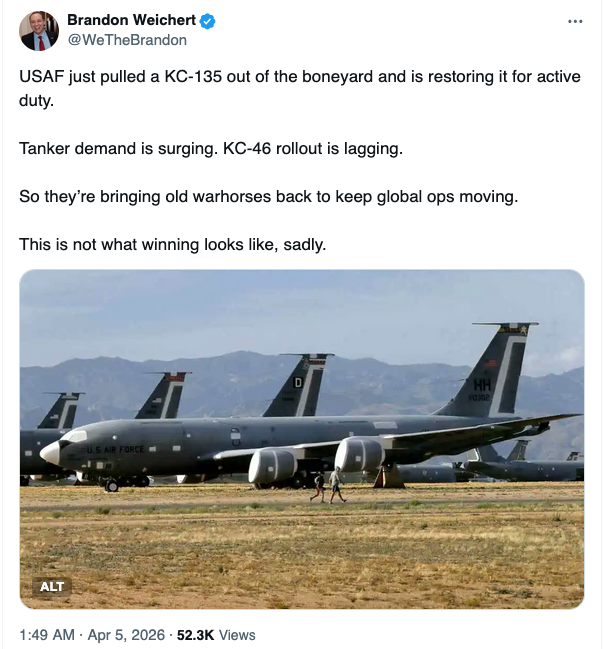Screen dimensions: 604x649
Task: Show the photo's ALT description badge
Action: [51, 586]
